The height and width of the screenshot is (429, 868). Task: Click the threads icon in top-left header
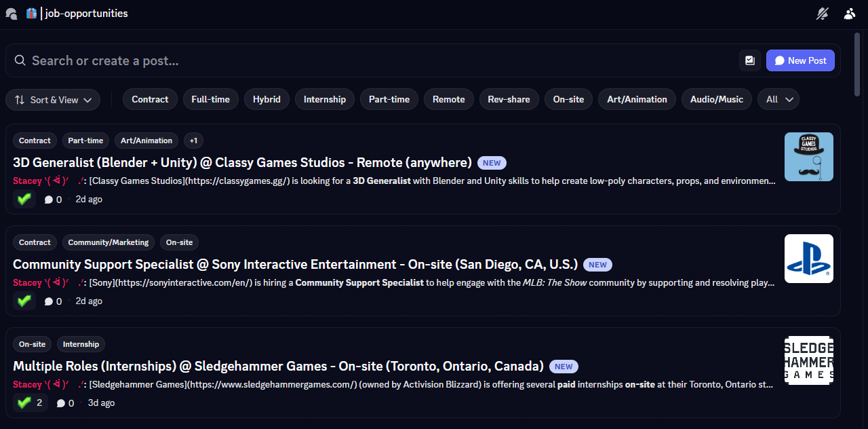(11, 14)
